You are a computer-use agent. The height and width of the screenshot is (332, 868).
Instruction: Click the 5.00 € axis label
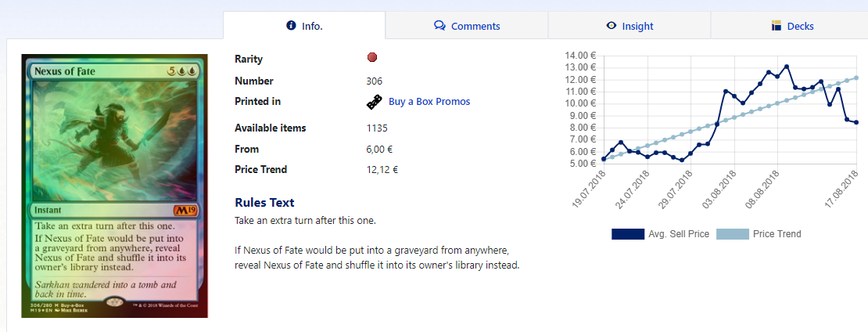583,164
